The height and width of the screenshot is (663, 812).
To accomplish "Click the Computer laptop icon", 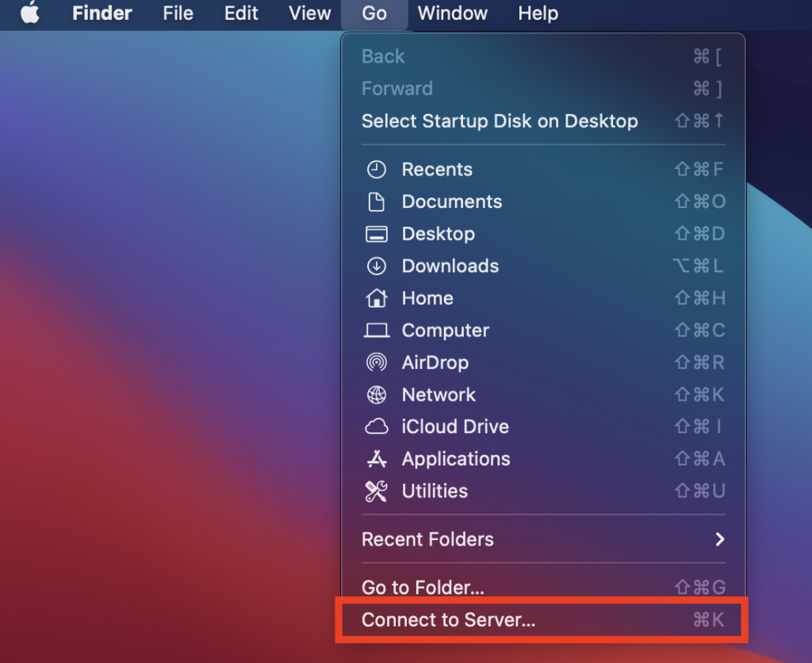I will 377,330.
